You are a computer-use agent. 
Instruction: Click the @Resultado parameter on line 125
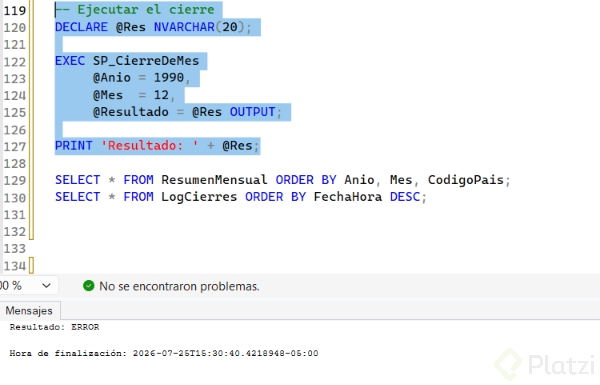click(130, 112)
